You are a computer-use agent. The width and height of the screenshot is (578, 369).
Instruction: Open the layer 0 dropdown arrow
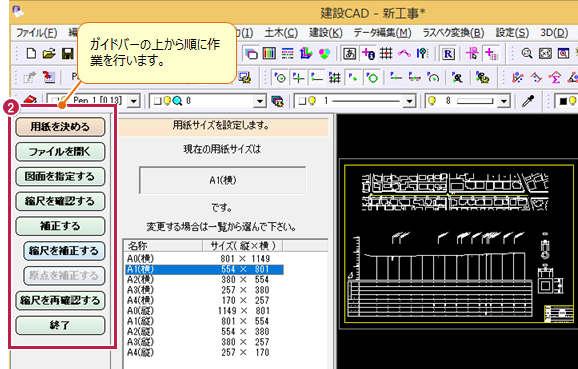[x=260, y=101]
